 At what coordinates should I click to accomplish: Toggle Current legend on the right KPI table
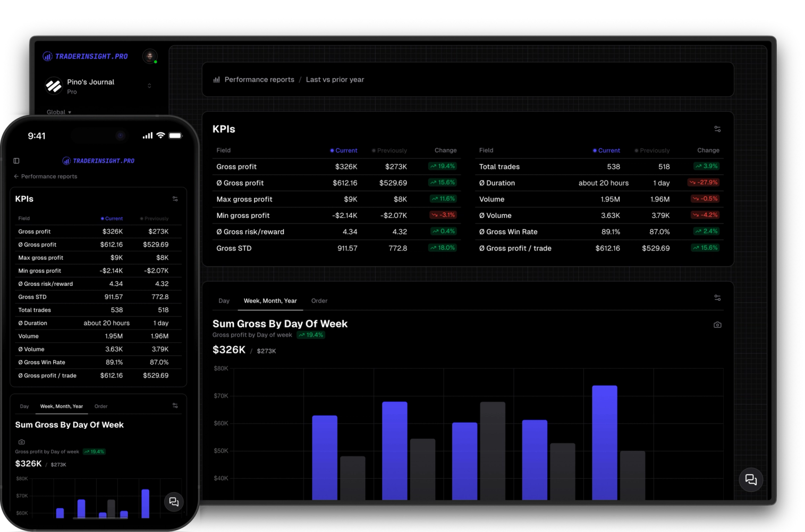coord(606,150)
